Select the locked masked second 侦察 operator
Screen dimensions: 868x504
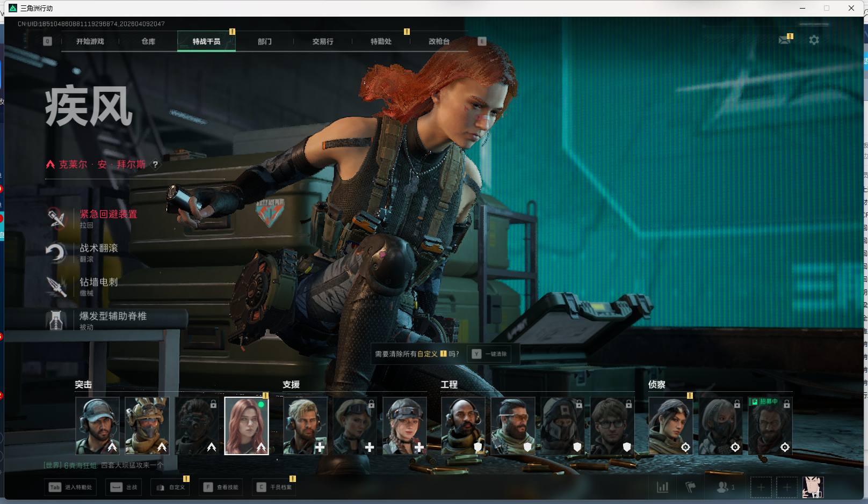click(x=720, y=426)
